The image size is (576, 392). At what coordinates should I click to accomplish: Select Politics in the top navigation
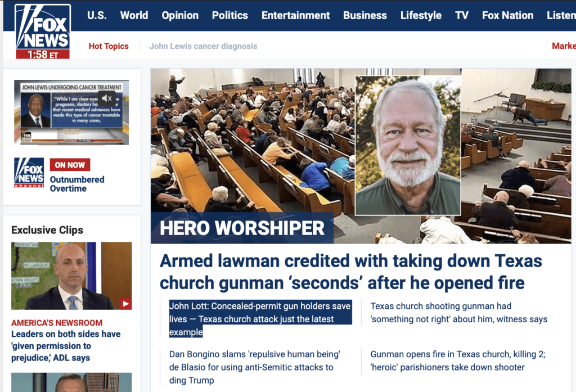click(x=229, y=15)
